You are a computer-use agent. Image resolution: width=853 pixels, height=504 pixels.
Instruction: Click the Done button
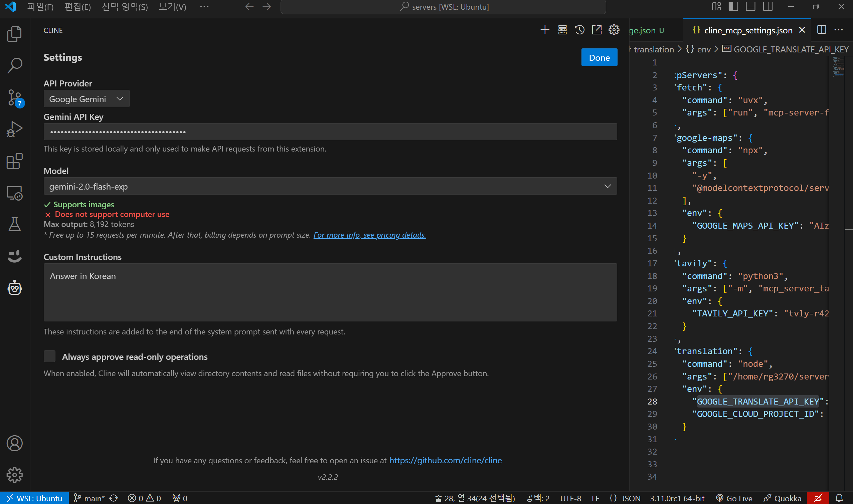pos(599,57)
